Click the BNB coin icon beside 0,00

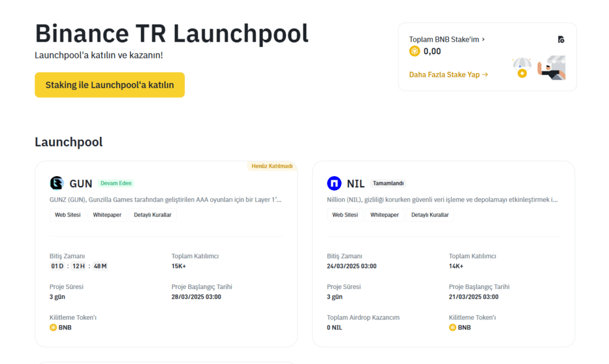pyautogui.click(x=415, y=52)
